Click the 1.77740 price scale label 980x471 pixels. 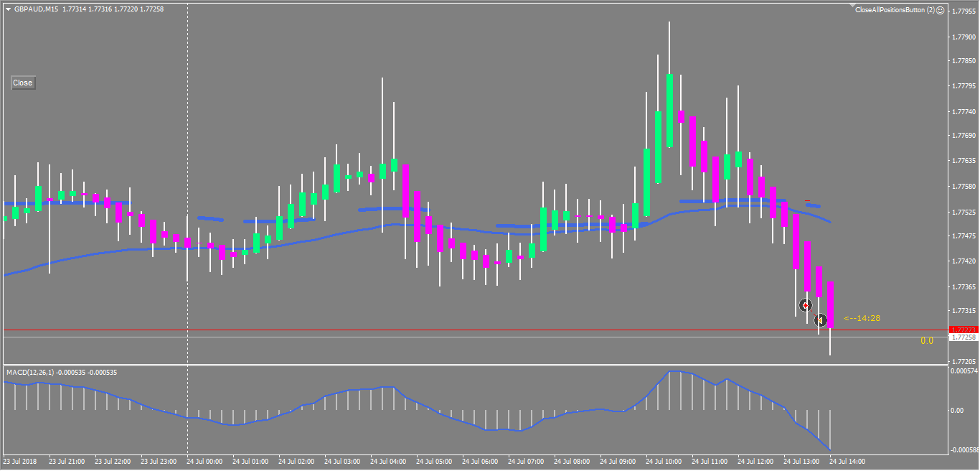click(963, 112)
